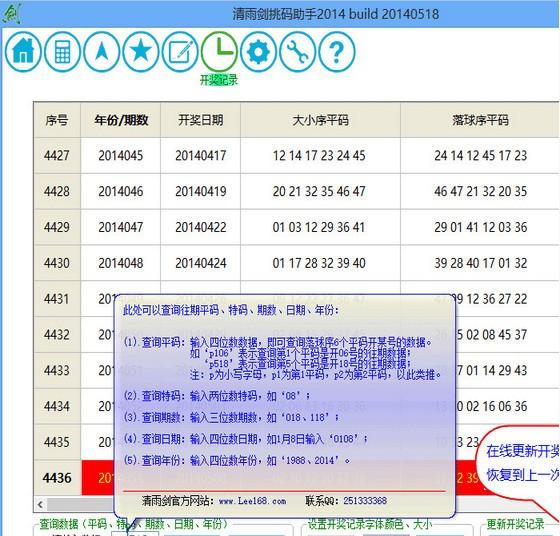Click date cell 20140419

(200, 191)
